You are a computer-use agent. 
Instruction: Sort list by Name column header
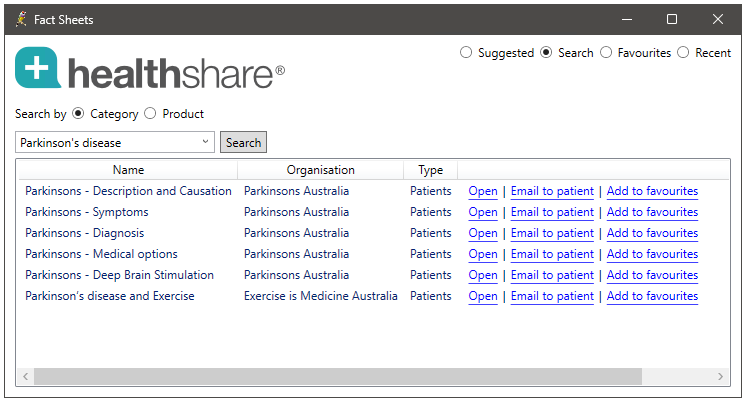tap(128, 170)
